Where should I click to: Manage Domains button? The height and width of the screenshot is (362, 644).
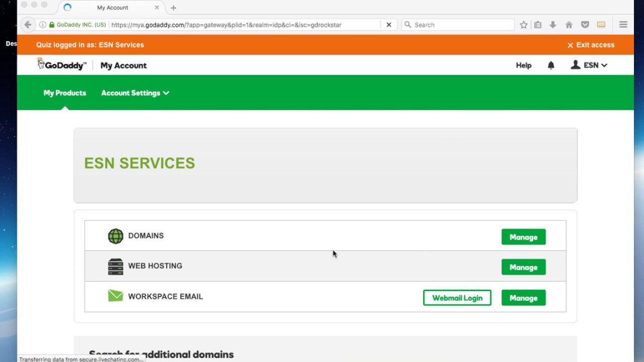tap(524, 237)
